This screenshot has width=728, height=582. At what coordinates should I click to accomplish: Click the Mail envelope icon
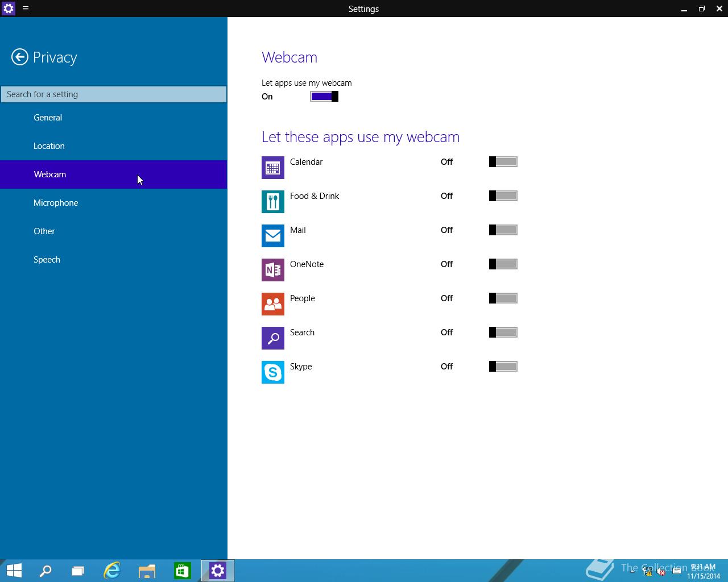[272, 236]
